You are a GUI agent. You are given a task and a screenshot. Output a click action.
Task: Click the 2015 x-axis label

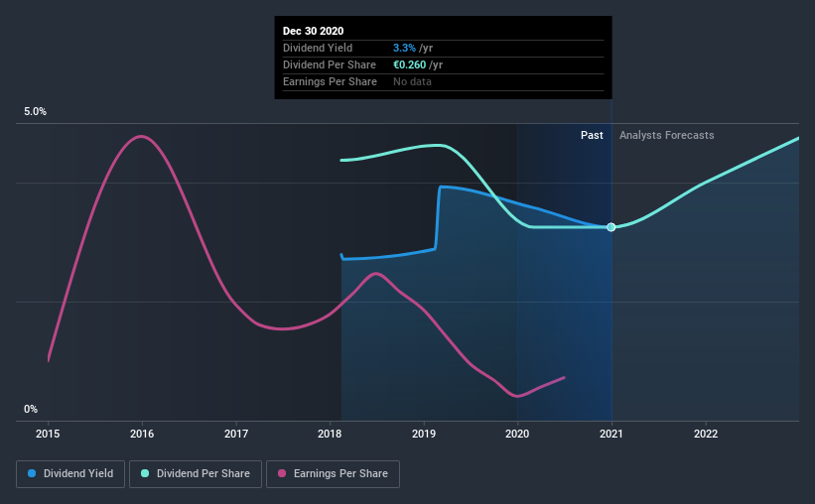(48, 434)
